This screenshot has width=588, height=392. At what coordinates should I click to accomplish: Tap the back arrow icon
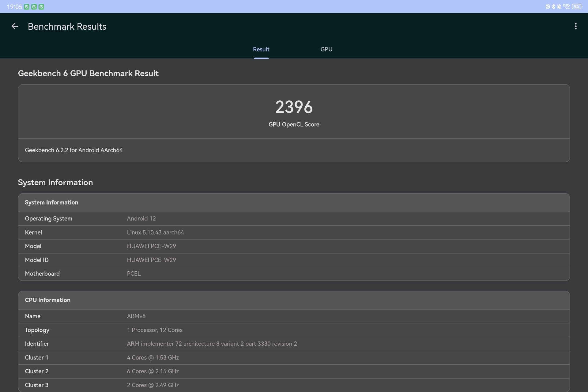(15, 26)
